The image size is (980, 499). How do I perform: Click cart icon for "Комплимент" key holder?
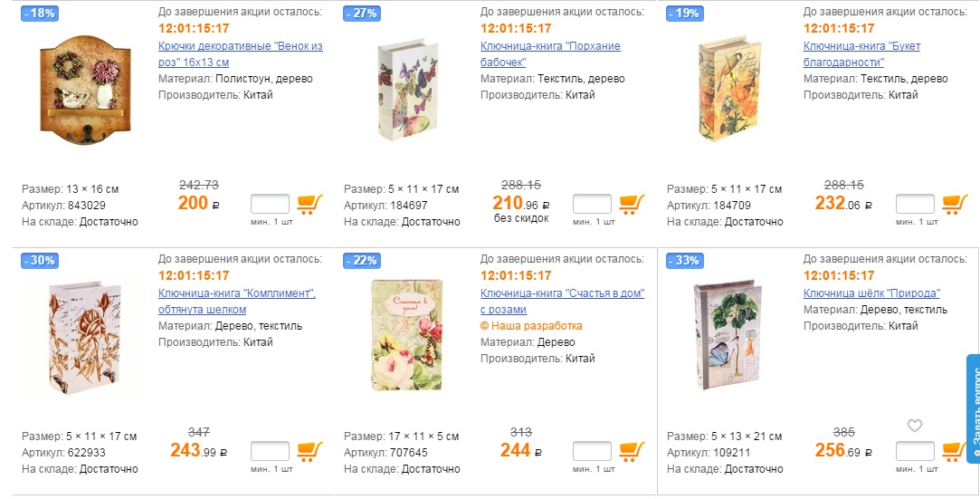click(309, 451)
